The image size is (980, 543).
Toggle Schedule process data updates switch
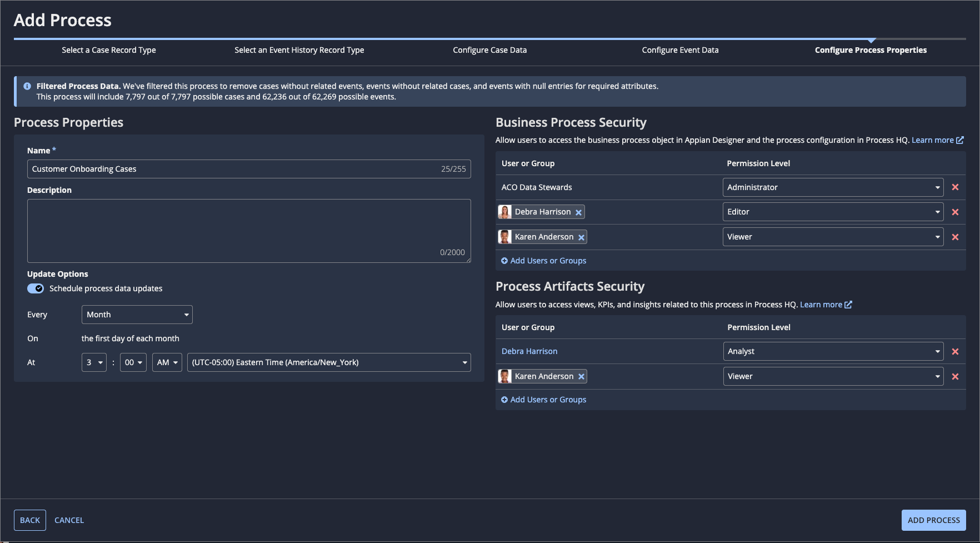[x=36, y=288]
